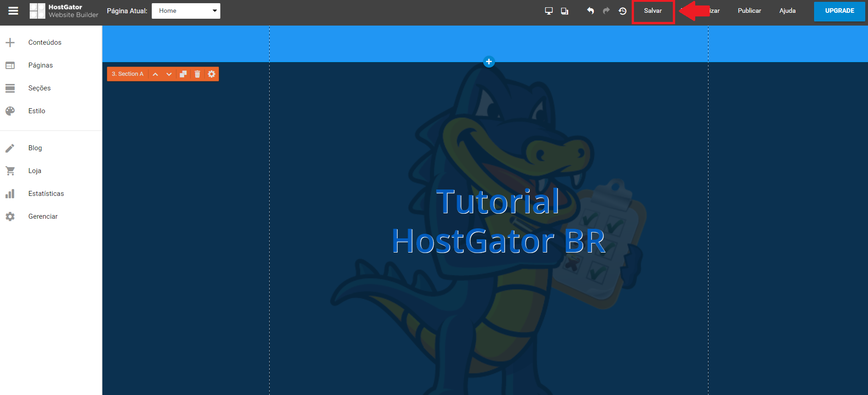Click the HostGator Website Builder logo

(64, 11)
